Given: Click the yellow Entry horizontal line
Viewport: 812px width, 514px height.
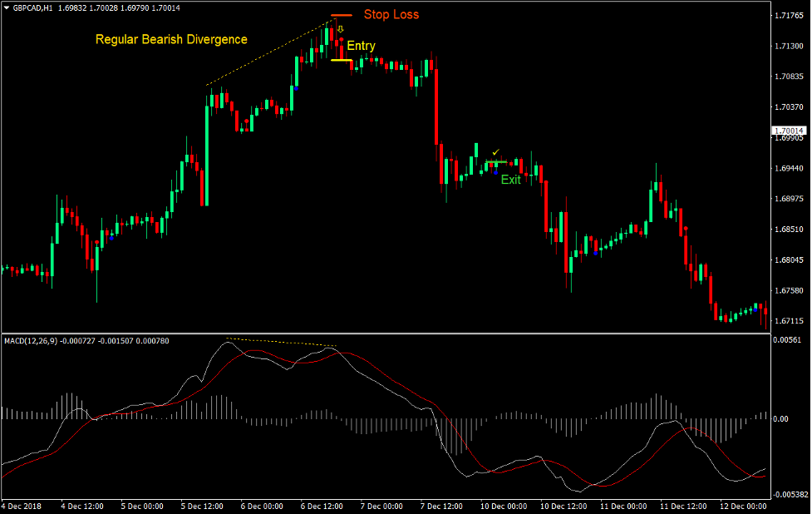Looking at the screenshot, I should tap(341, 59).
